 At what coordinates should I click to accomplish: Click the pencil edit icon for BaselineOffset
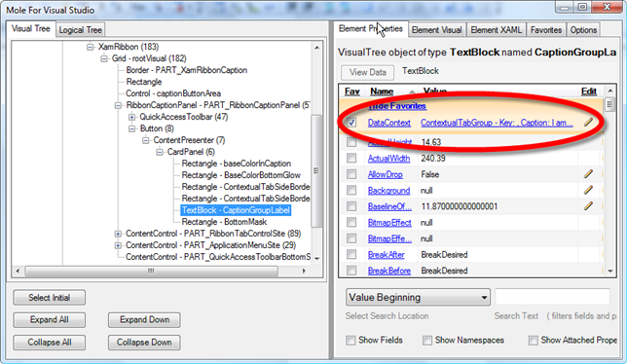[x=588, y=205]
